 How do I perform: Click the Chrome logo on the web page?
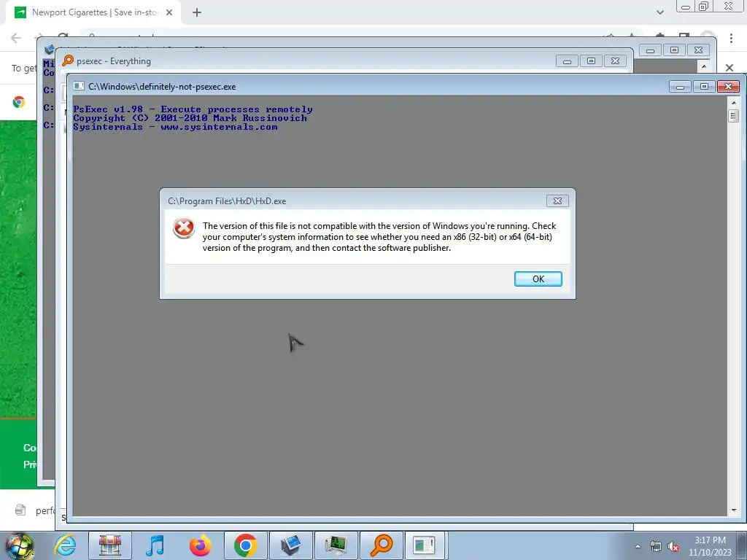coord(19,102)
